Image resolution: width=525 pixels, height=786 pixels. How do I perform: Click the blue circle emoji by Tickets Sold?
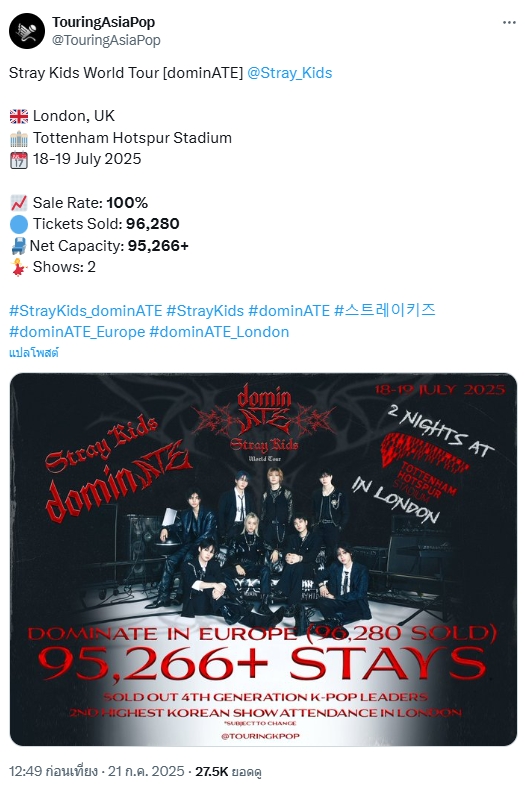[19, 225]
